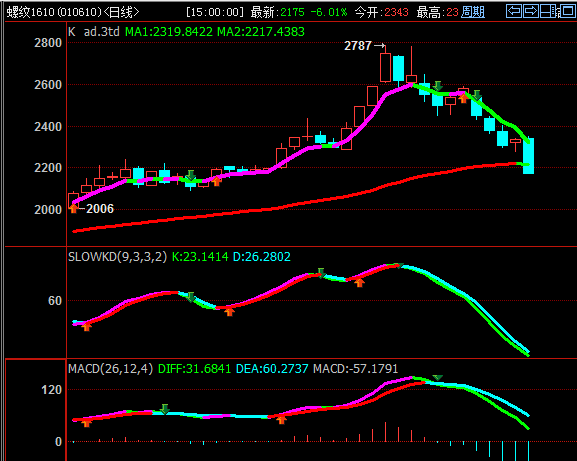Click the MACD(26,12,4) indicator title
Viewport: 577px width, 461px height.
pyautogui.click(x=111, y=369)
